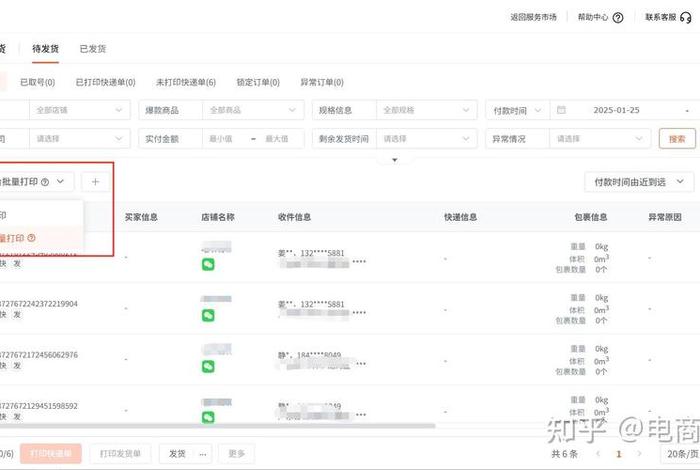Open the 异常情况 请选择 dropdown

point(600,139)
